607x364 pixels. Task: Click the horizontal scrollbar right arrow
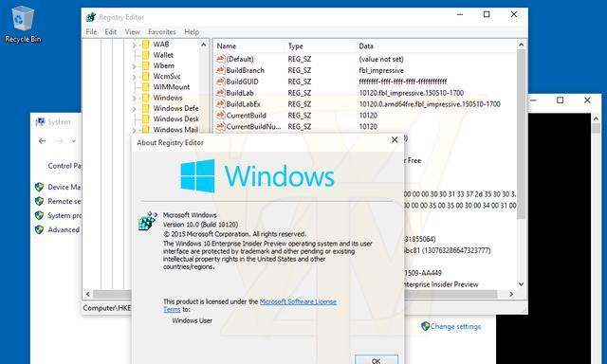pos(512,294)
